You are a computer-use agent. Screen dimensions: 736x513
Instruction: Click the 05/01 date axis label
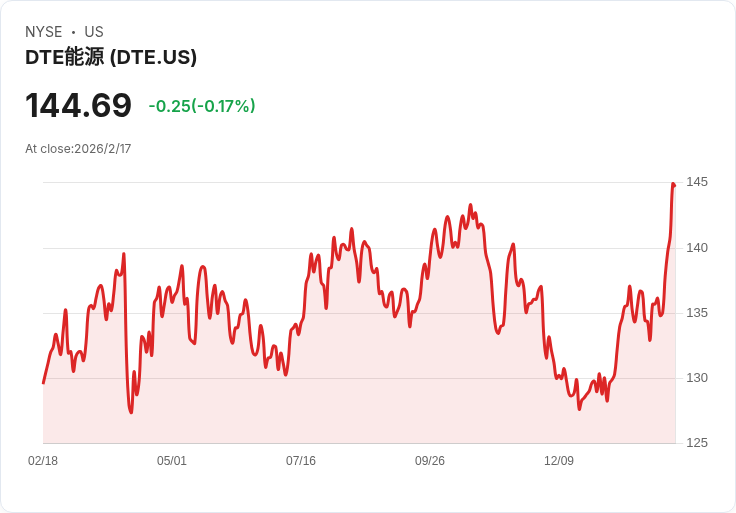pos(172,460)
